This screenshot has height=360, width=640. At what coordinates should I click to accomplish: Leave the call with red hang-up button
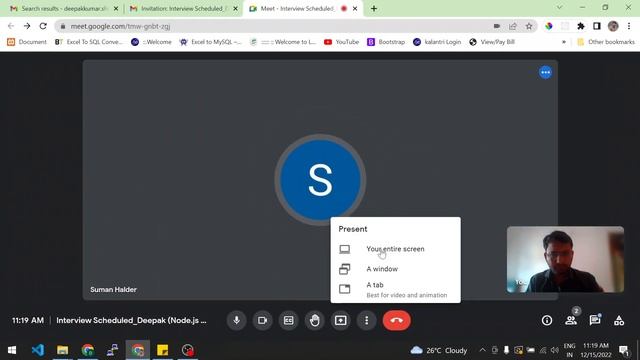tap(397, 320)
